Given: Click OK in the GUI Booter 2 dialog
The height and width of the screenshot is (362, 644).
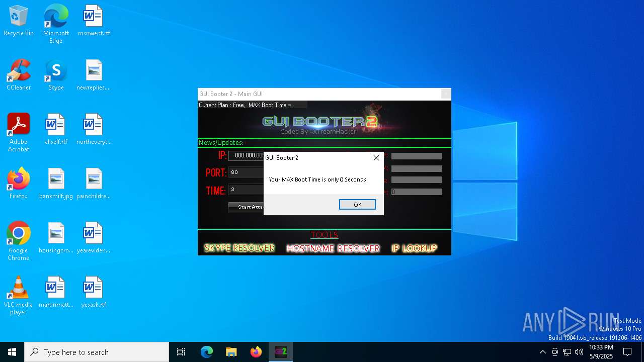Looking at the screenshot, I should [x=357, y=204].
